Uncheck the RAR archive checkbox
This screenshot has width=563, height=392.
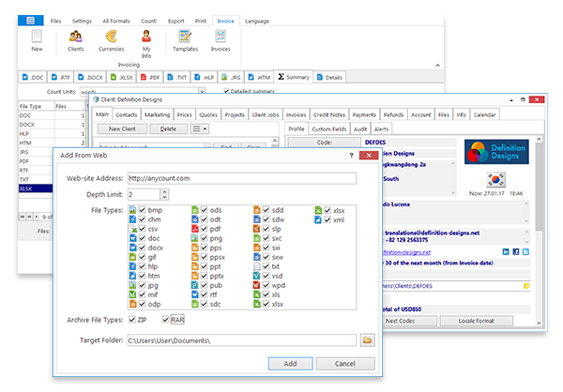[165, 320]
